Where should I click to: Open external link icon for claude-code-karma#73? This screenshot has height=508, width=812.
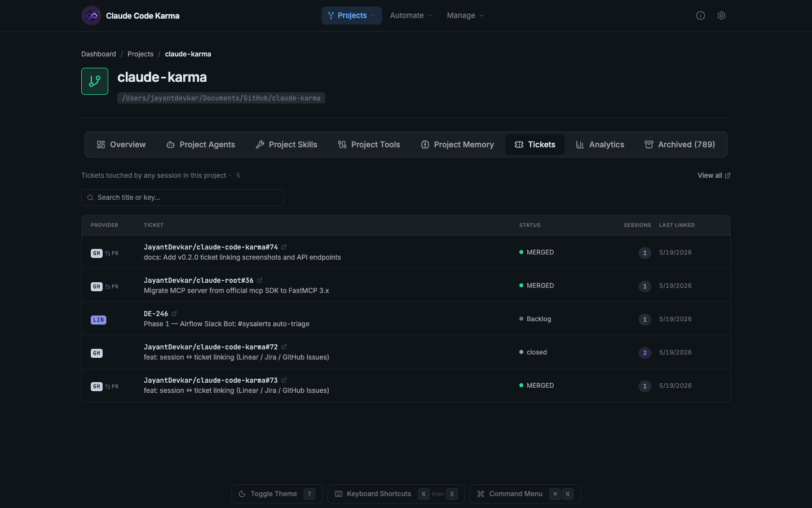tap(284, 380)
